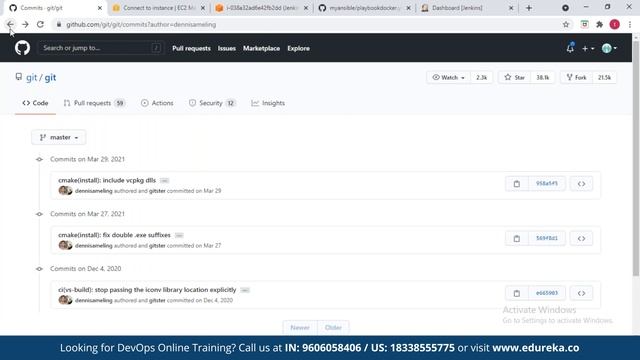
Task: Open Marketplace in the top navigation
Action: pos(262,48)
